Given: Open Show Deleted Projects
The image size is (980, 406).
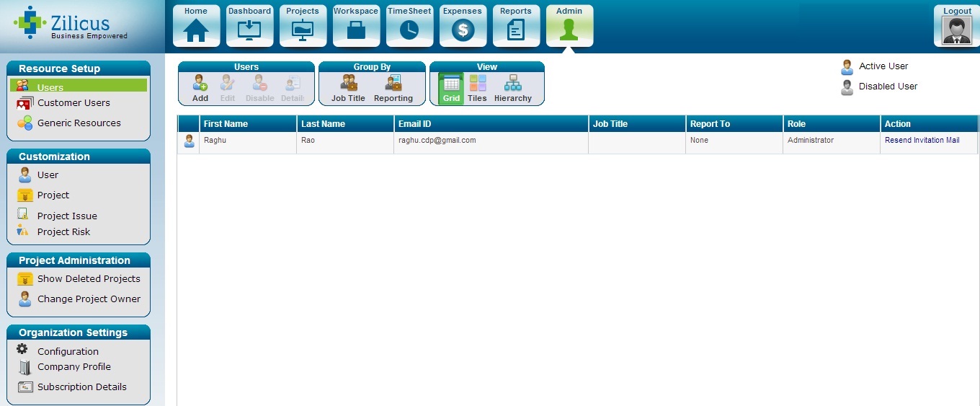Looking at the screenshot, I should click(x=89, y=279).
